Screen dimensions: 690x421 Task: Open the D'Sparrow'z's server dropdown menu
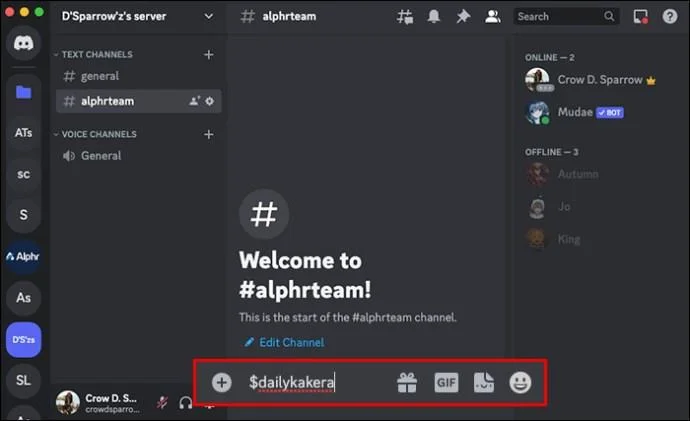click(x=209, y=16)
